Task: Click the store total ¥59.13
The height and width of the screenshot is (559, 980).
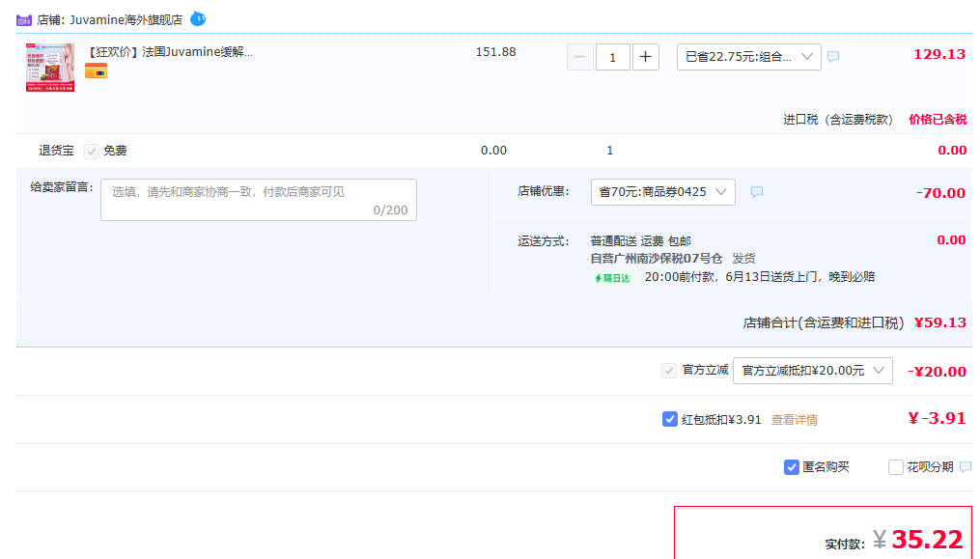Action: [x=940, y=322]
